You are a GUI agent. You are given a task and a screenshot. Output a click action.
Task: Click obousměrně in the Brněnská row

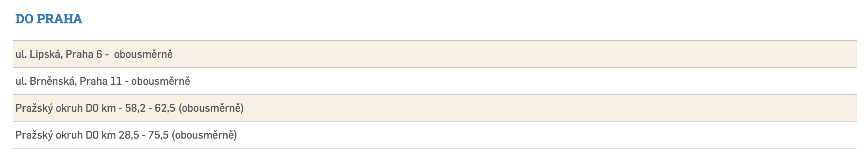160,81
